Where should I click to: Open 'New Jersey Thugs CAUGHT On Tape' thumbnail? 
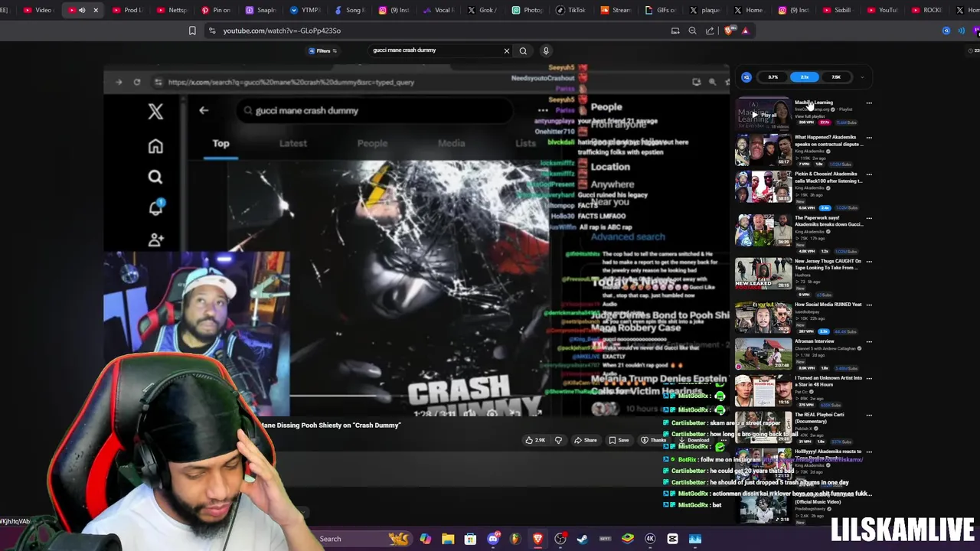tap(763, 273)
